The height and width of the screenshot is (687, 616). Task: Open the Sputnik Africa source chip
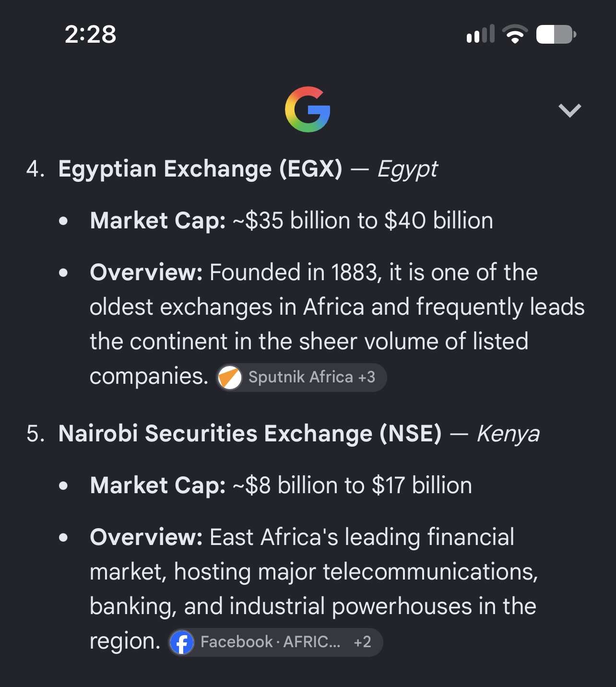(301, 378)
